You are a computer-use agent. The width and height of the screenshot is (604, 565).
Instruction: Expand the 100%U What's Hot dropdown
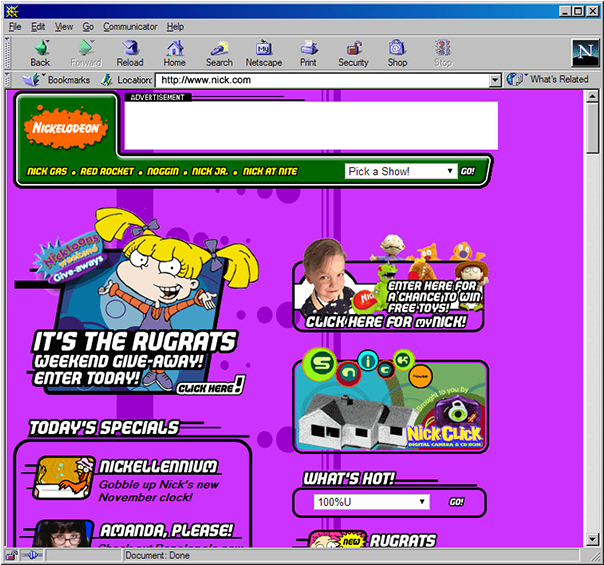(x=423, y=502)
